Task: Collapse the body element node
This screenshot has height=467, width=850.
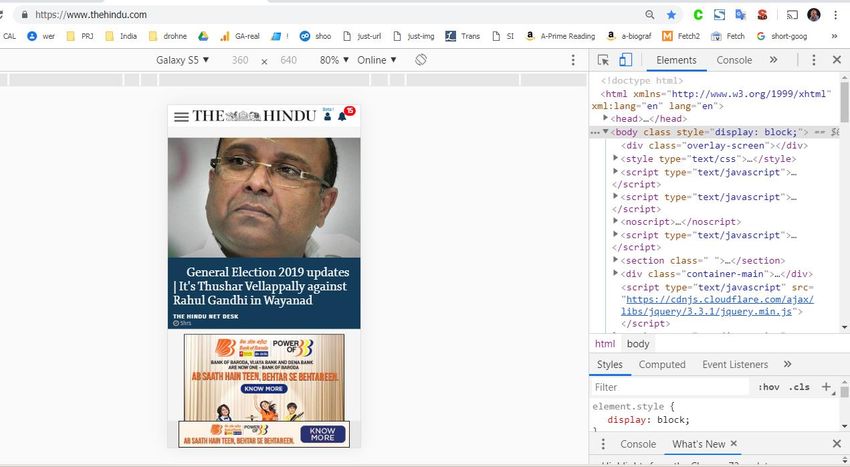Action: (x=606, y=131)
